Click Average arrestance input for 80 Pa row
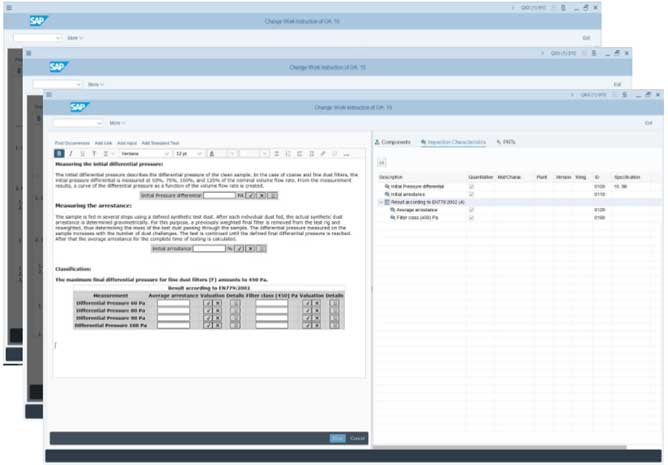Screen dimensions: 668x465 coord(173,311)
